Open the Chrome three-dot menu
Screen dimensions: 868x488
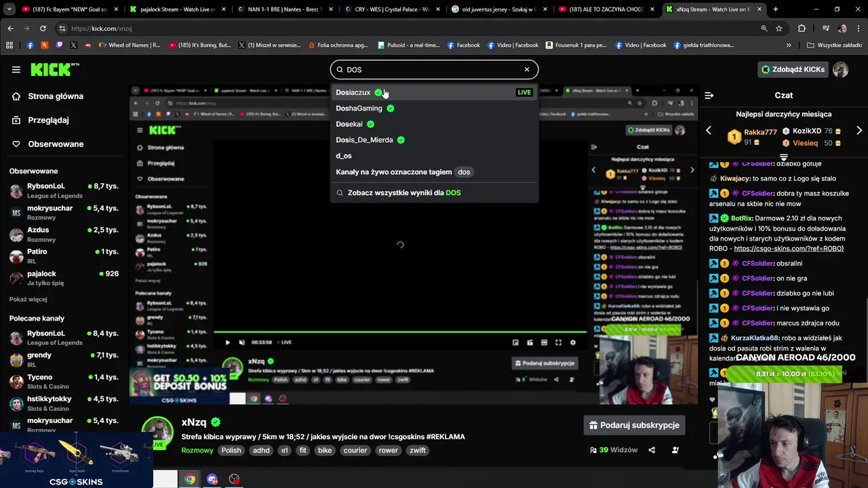(x=858, y=28)
